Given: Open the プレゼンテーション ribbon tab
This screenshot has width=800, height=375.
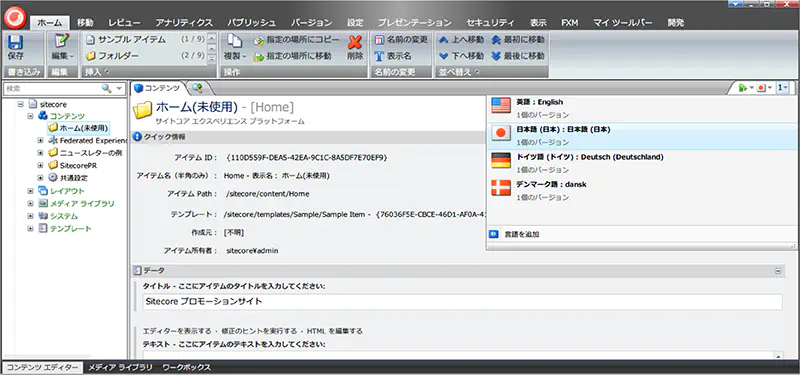Looking at the screenshot, I should (x=414, y=22).
